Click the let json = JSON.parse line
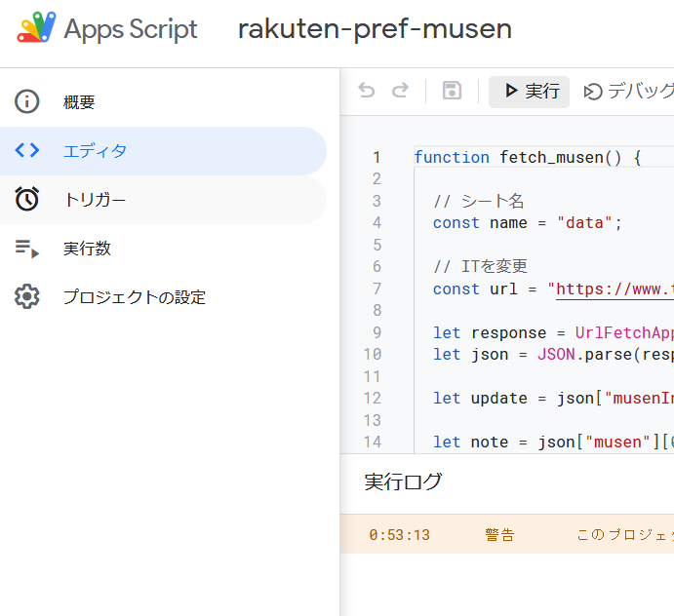 pos(553,355)
